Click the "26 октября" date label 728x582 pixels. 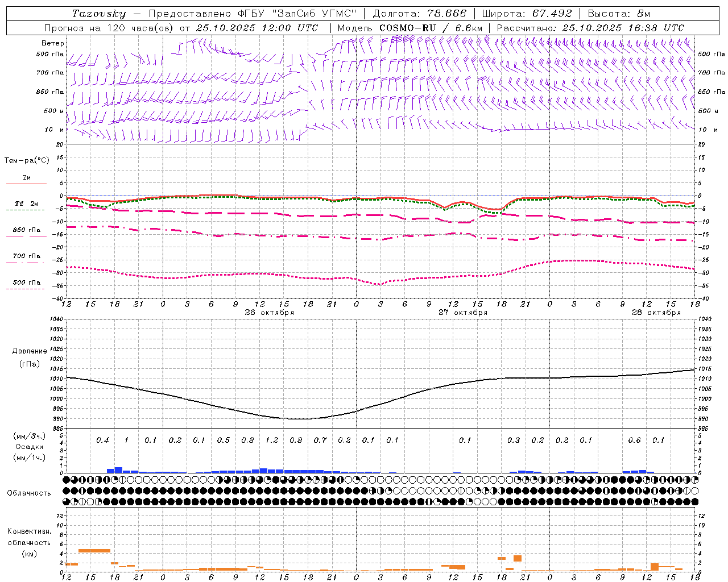pyautogui.click(x=269, y=313)
